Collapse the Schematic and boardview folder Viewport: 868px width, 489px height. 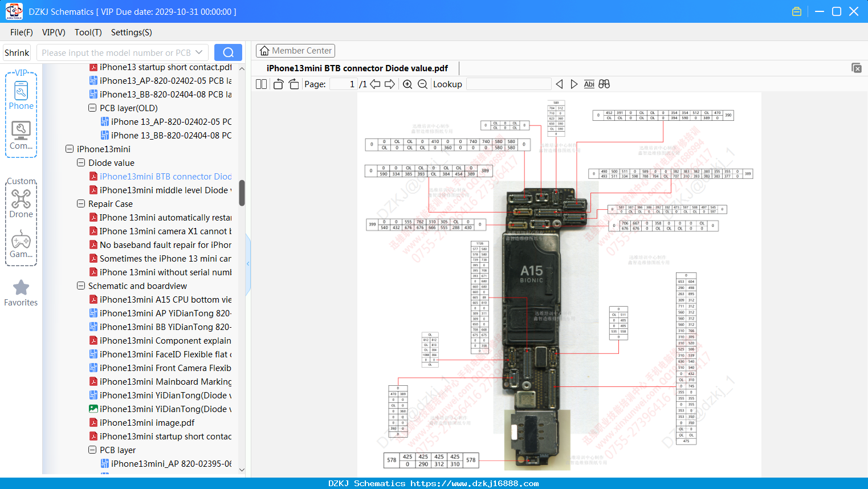click(81, 286)
